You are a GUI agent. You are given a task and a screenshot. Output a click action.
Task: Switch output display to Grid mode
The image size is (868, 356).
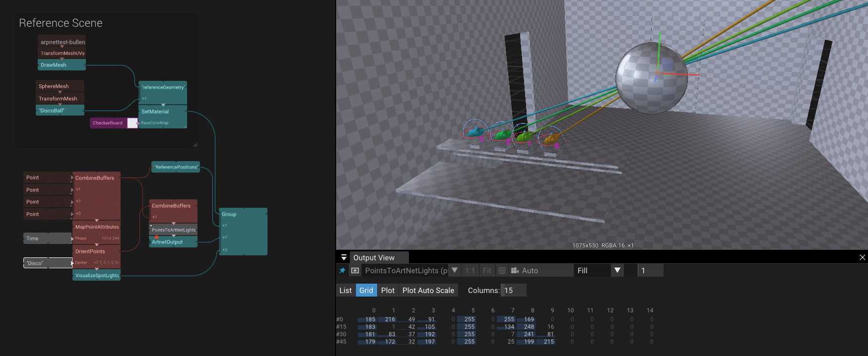[366, 291]
